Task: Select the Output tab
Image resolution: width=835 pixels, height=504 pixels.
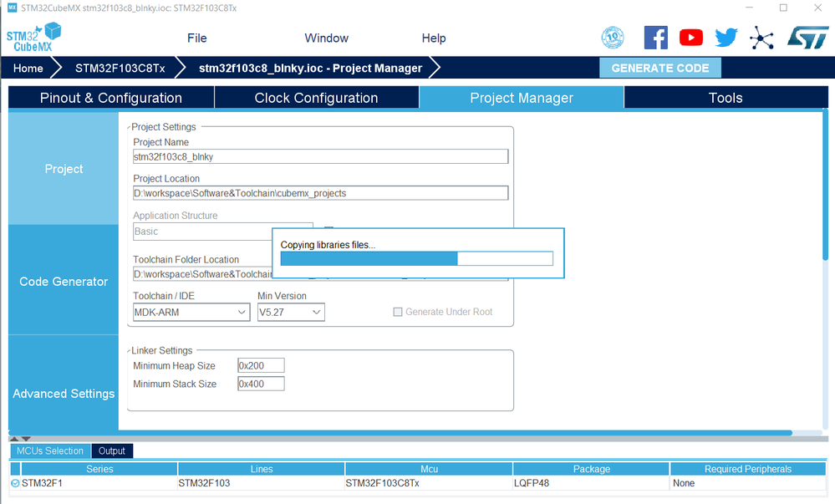Action: (112, 451)
